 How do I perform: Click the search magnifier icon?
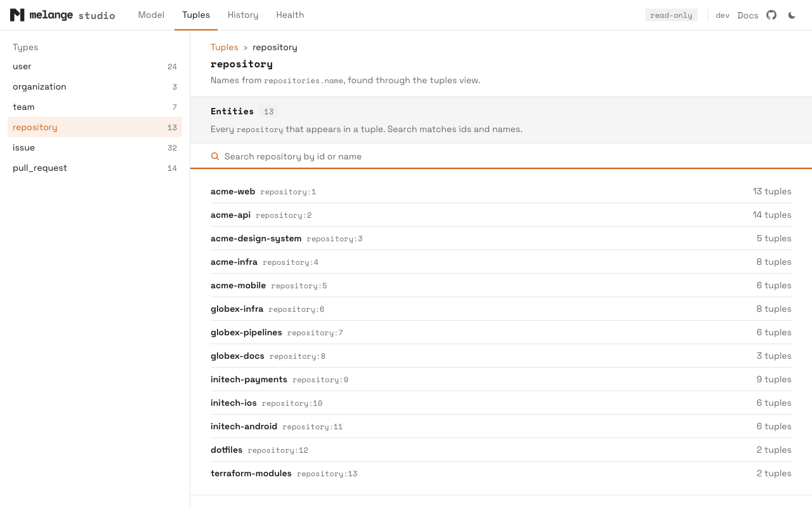click(215, 156)
